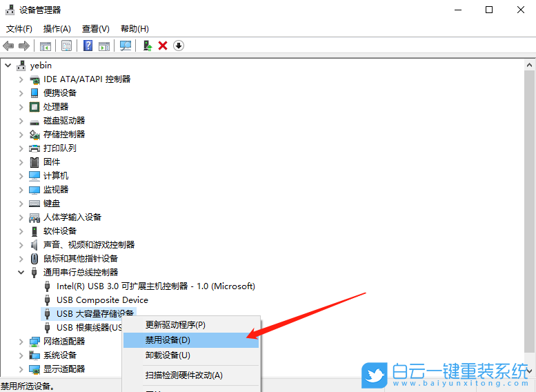The width and height of the screenshot is (536, 392).
Task: Select the yebin computer name
Action: tap(41, 65)
